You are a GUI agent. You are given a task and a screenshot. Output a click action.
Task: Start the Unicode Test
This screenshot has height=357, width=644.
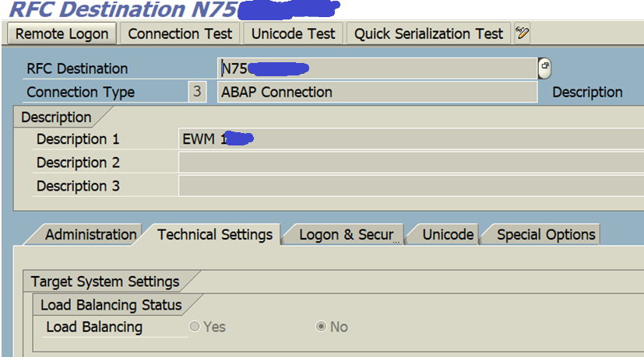pyautogui.click(x=294, y=33)
